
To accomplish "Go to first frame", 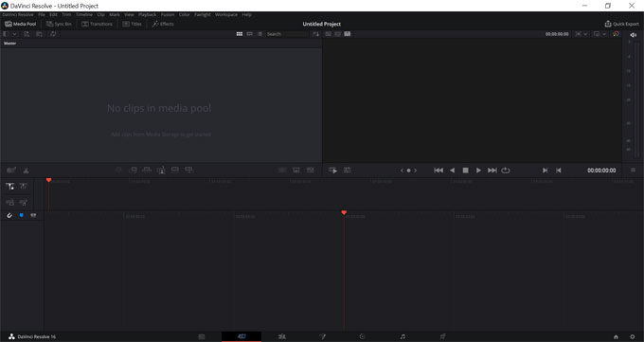I will pyautogui.click(x=438, y=171).
